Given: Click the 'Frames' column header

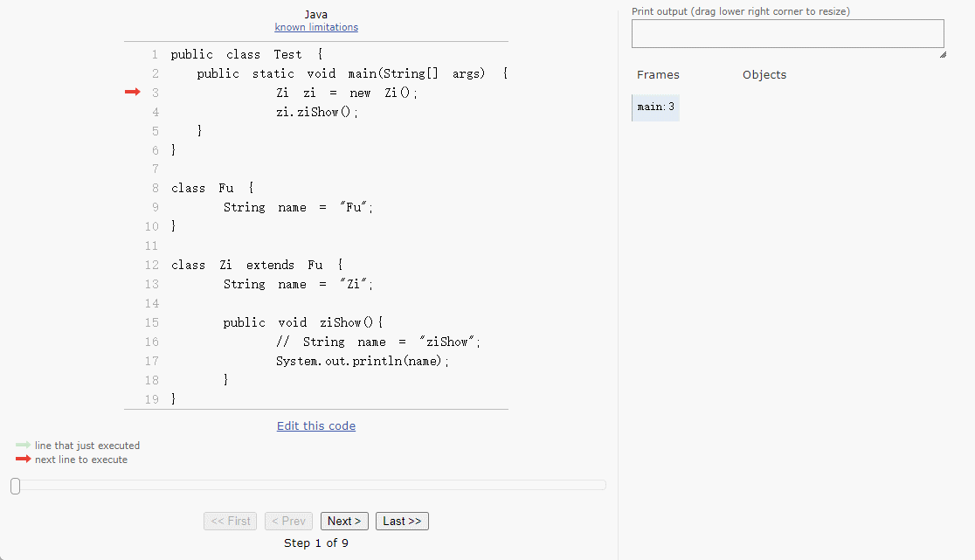Looking at the screenshot, I should (658, 75).
